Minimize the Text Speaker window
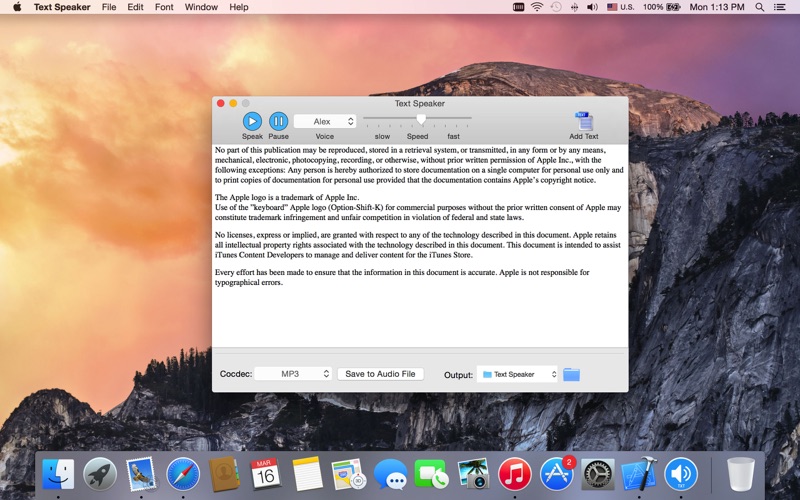The width and height of the screenshot is (800, 500). pyautogui.click(x=233, y=103)
